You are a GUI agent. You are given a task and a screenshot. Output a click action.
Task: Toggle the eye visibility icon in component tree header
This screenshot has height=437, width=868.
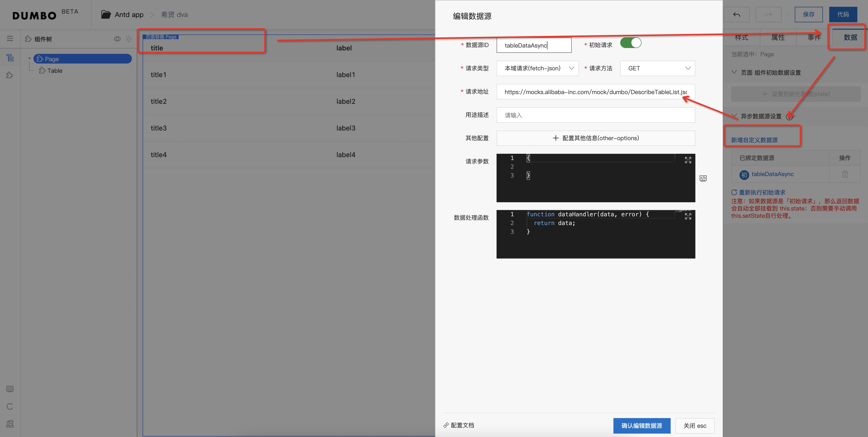(x=117, y=39)
